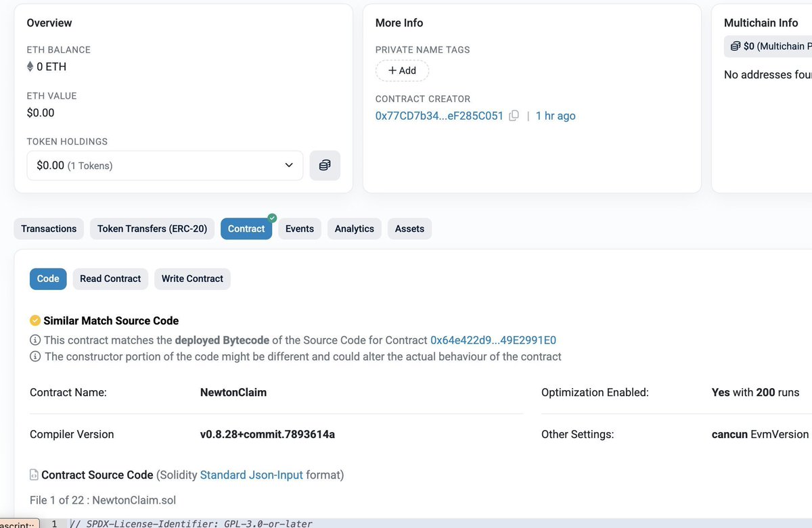The width and height of the screenshot is (812, 528).
Task: Open matched contract 0x64e422d9...49E2991E0
Action: coord(493,340)
